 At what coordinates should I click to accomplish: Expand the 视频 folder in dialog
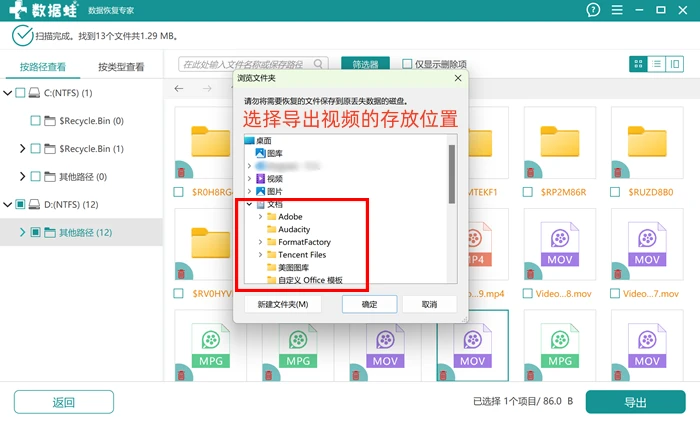click(x=249, y=179)
